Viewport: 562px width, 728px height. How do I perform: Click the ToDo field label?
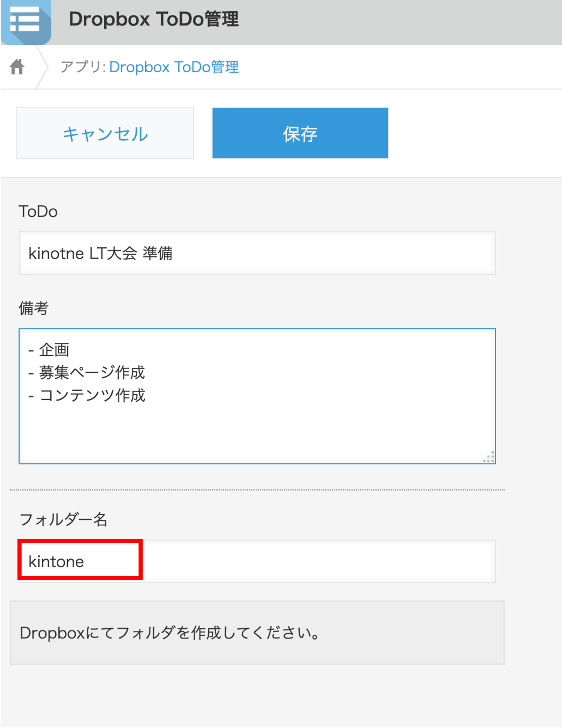click(x=38, y=211)
